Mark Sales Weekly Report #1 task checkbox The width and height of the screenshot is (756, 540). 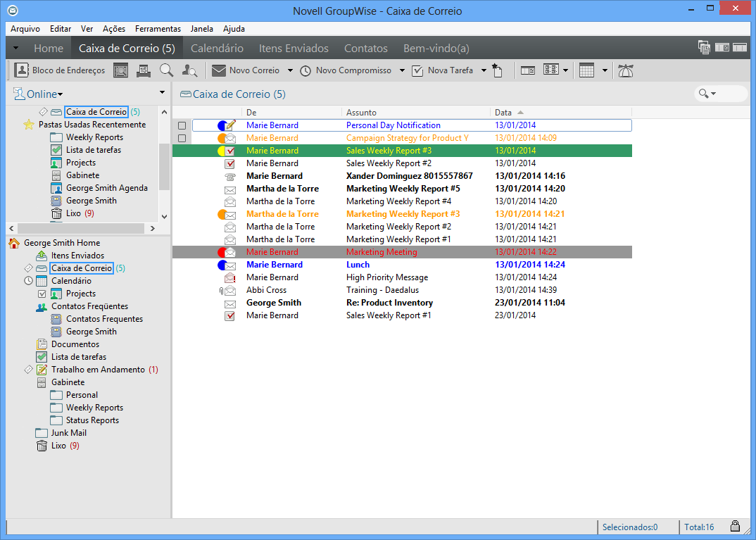(230, 316)
